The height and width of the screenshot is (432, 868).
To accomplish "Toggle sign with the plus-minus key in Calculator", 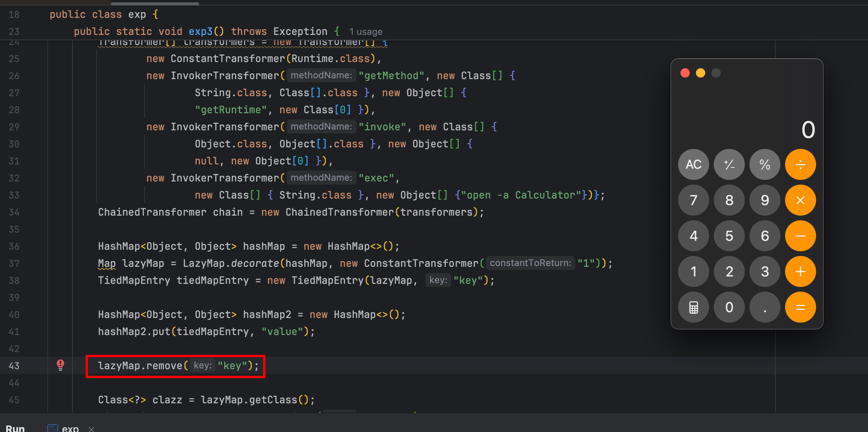I will [729, 164].
